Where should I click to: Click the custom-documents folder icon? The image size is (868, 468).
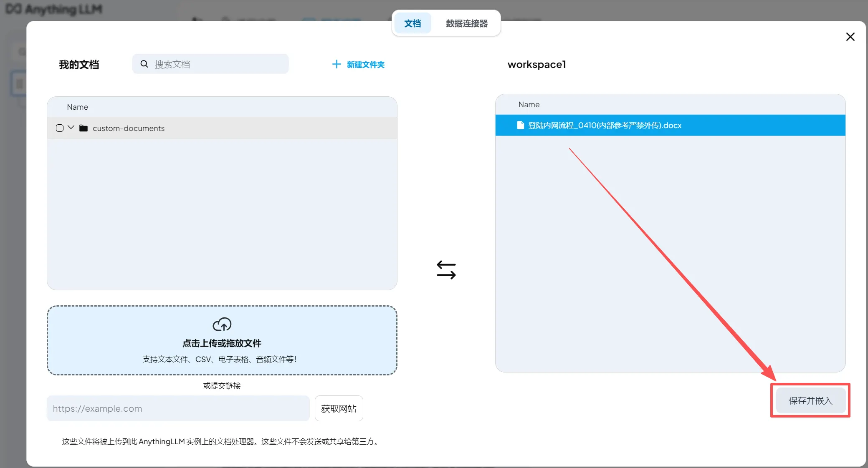(84, 128)
